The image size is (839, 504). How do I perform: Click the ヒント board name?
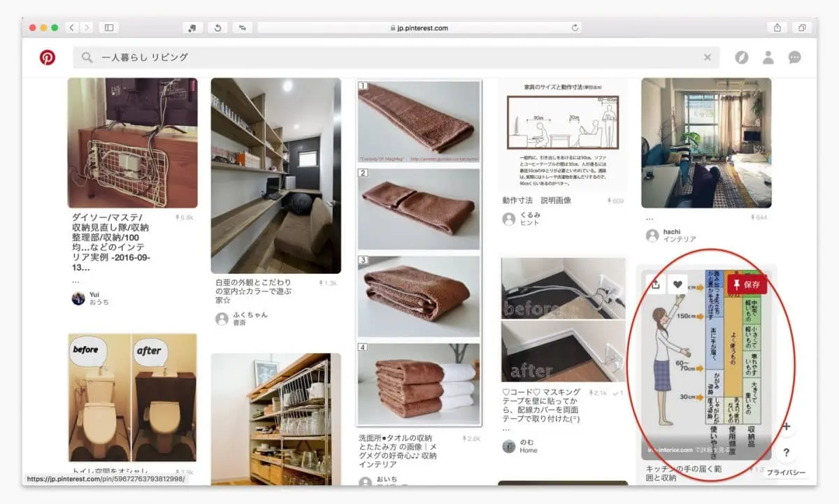click(x=531, y=223)
